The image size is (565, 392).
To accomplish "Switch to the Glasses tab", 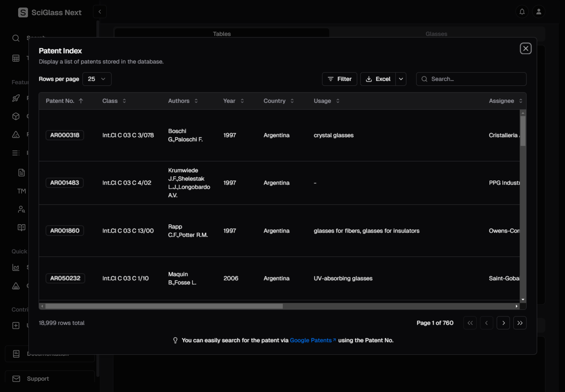I will [x=436, y=34].
